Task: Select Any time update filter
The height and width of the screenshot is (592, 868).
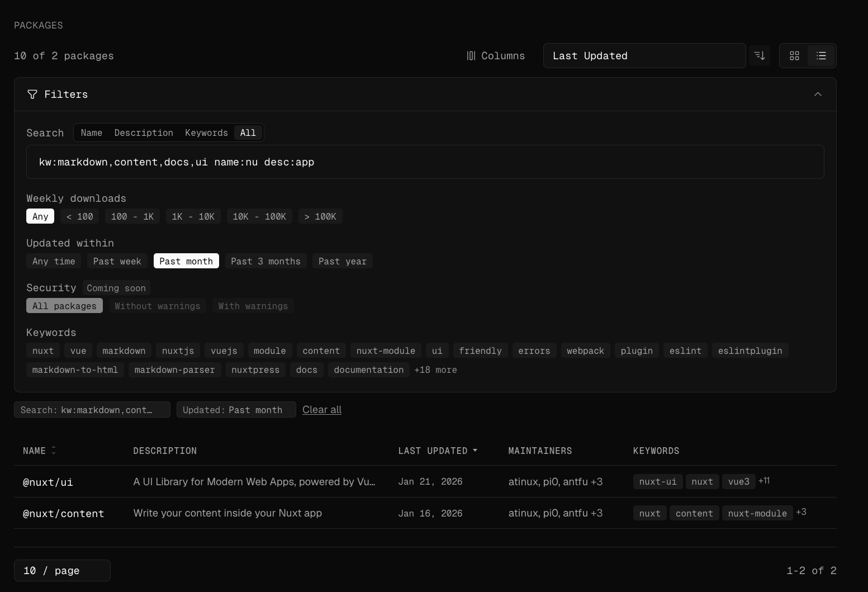Action: pos(54,261)
